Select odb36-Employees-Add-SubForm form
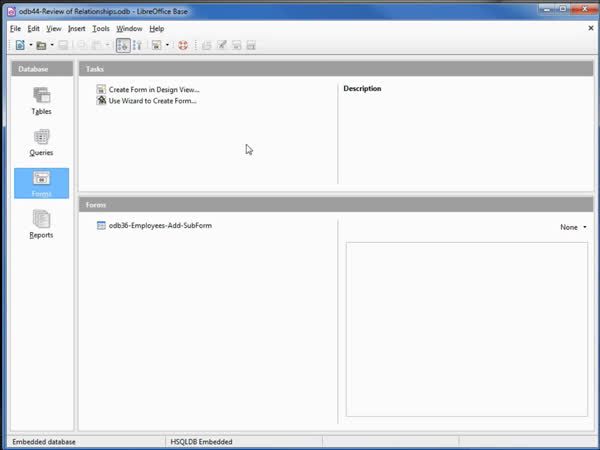Screen dimensions: 600x450 (x=160, y=226)
